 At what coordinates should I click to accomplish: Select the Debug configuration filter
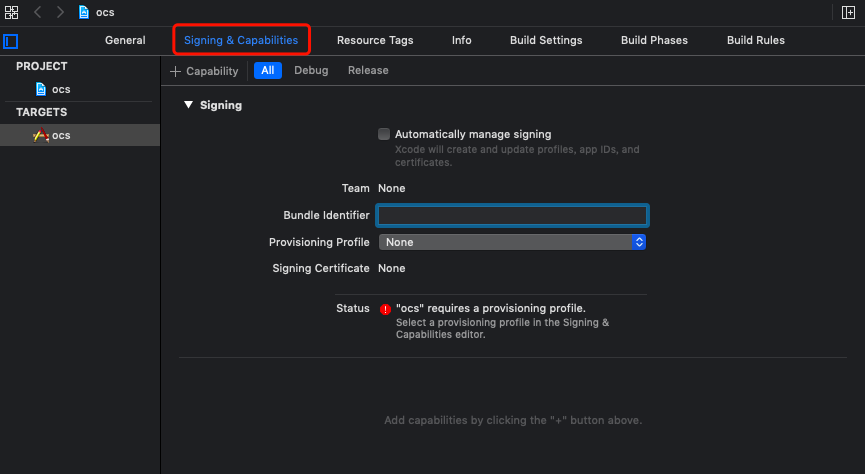pyautogui.click(x=311, y=71)
